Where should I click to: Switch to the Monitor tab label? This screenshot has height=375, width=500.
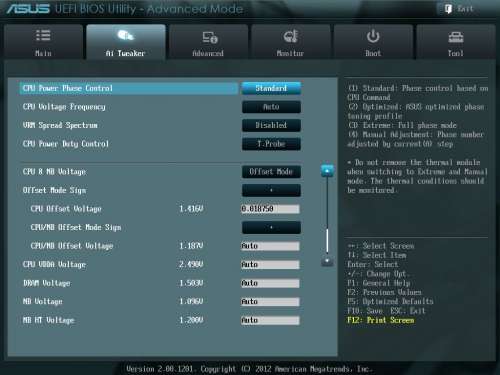(x=290, y=53)
